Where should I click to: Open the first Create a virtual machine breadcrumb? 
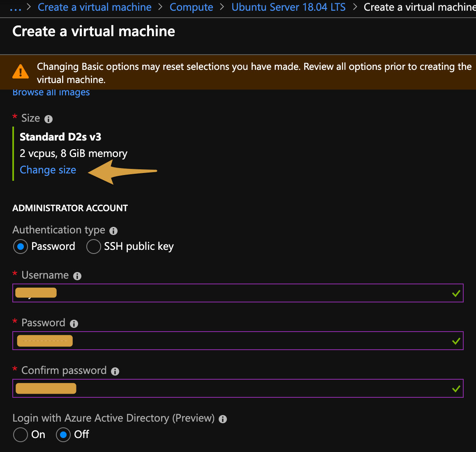(x=95, y=7)
